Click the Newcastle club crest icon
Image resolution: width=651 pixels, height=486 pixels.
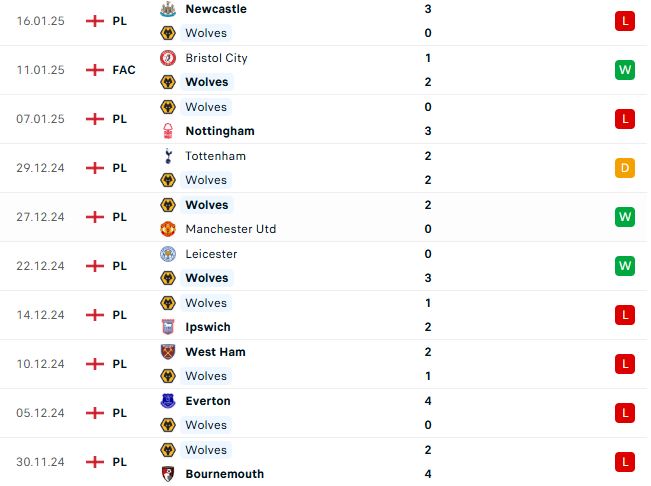[168, 9]
